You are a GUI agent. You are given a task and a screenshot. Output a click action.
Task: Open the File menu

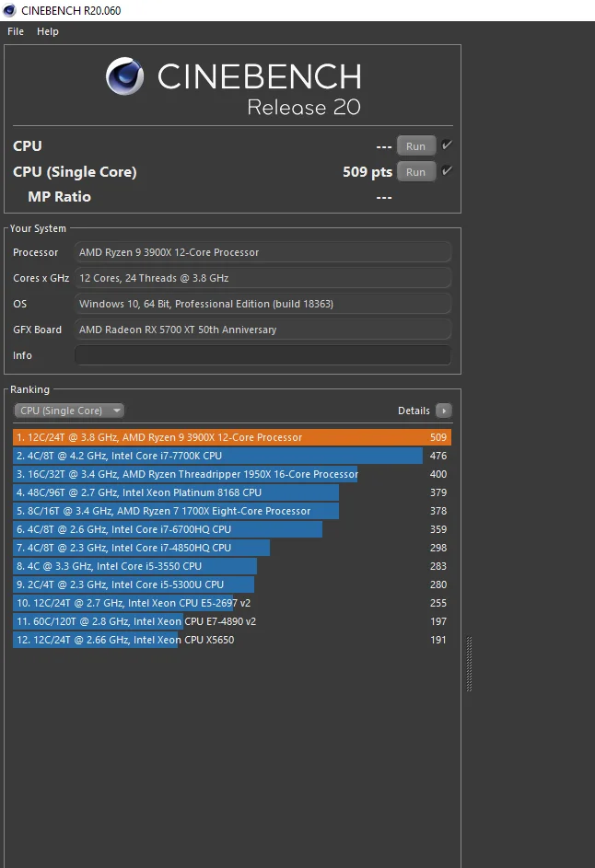tap(16, 31)
